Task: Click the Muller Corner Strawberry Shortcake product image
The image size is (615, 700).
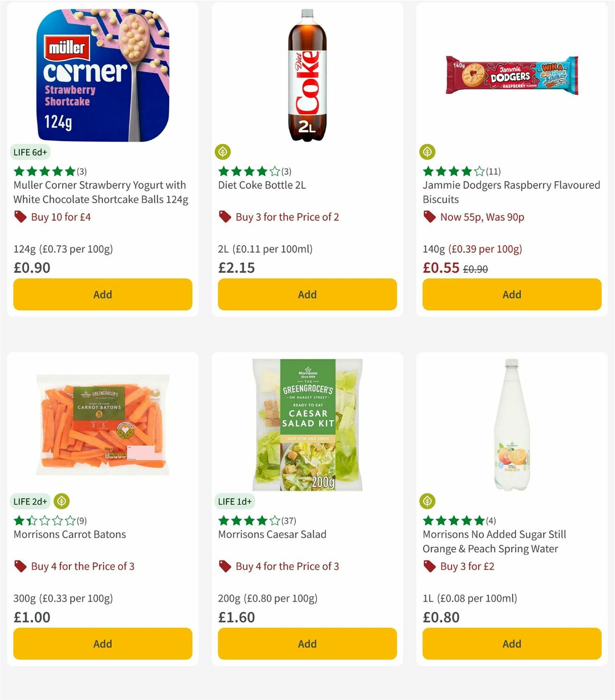Action: point(102,72)
